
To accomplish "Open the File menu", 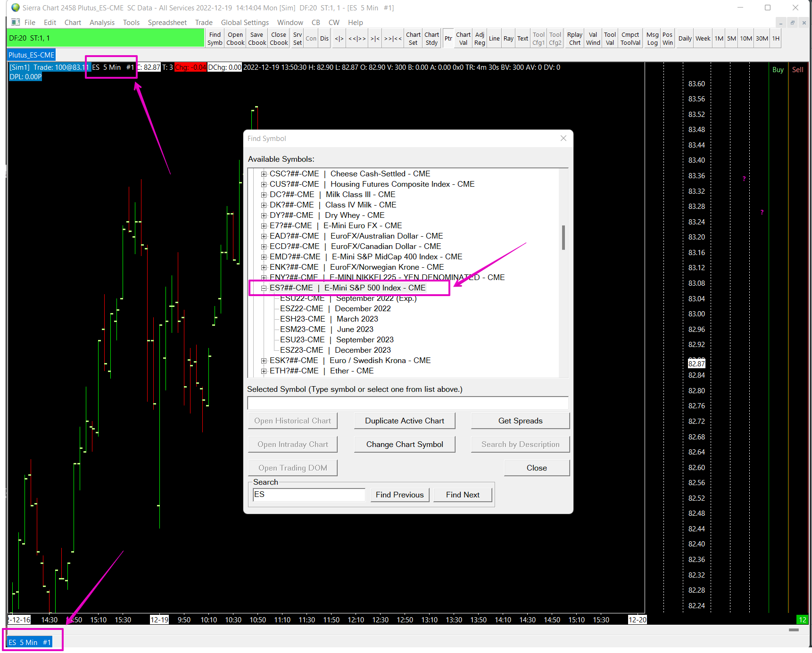I will coord(30,23).
